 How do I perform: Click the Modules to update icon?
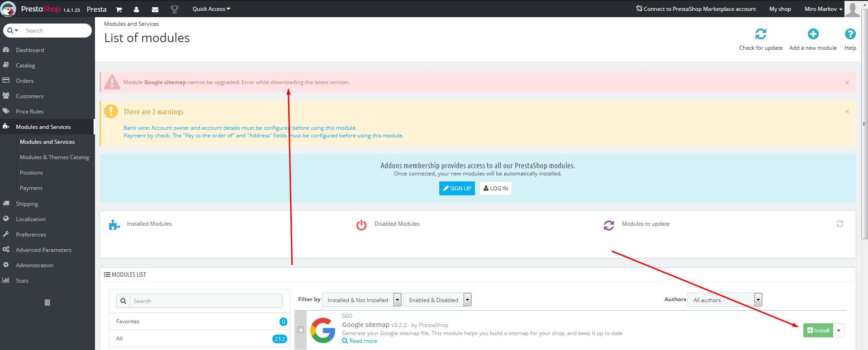pyautogui.click(x=609, y=225)
